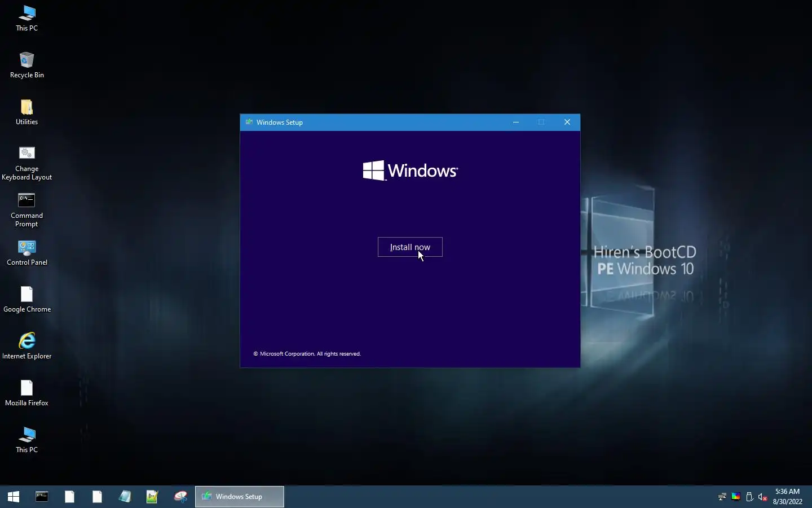The height and width of the screenshot is (508, 812).
Task: Minimize the Windows Setup window
Action: click(515, 122)
